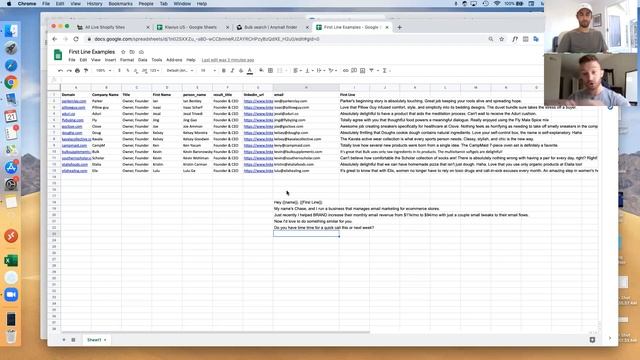640x360 pixels.
Task: Open the Sheet1 tab options arrow
Action: click(105, 340)
